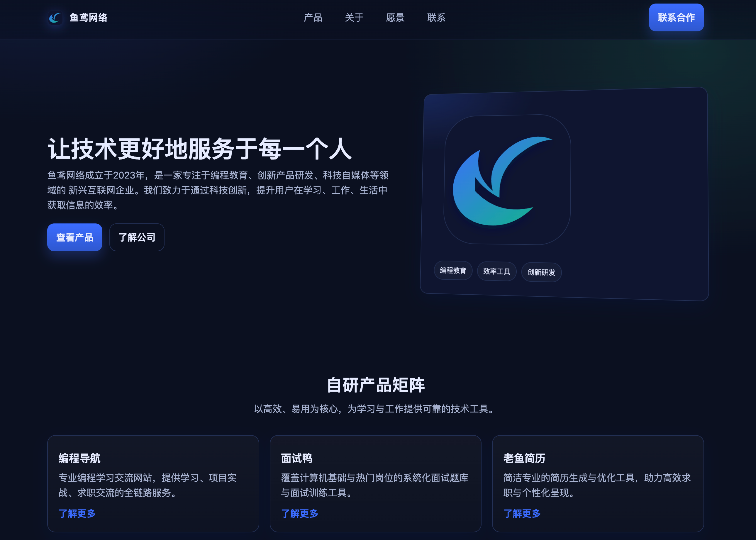Go to the 关于 navigation item

coord(354,18)
